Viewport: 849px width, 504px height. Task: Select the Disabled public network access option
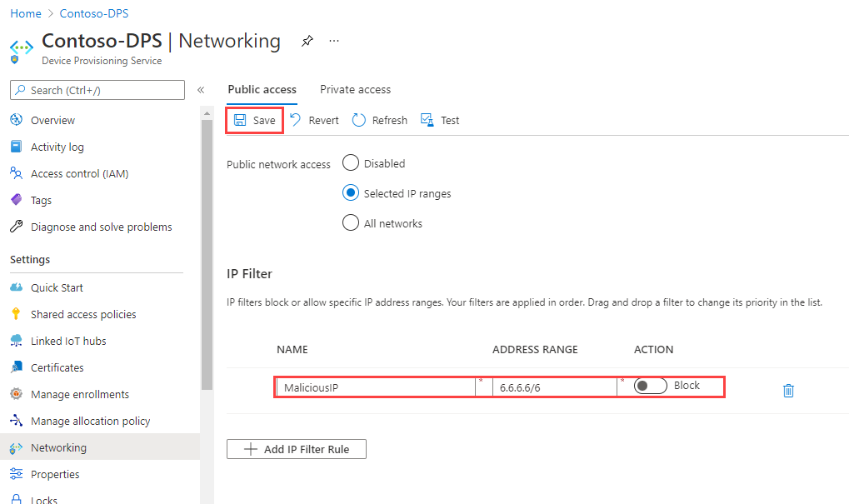pos(350,163)
